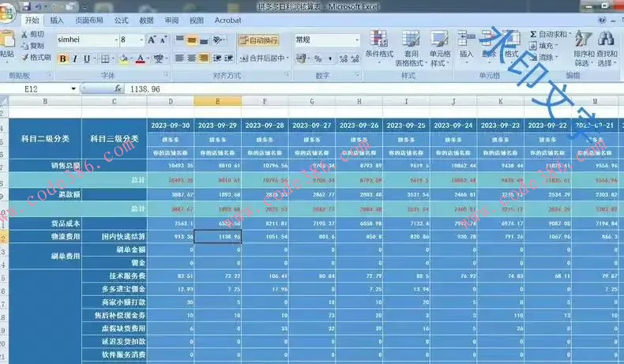Screen dimensions: 624x364
Task: Switch to the 视图 ribbon tab
Action: click(197, 21)
